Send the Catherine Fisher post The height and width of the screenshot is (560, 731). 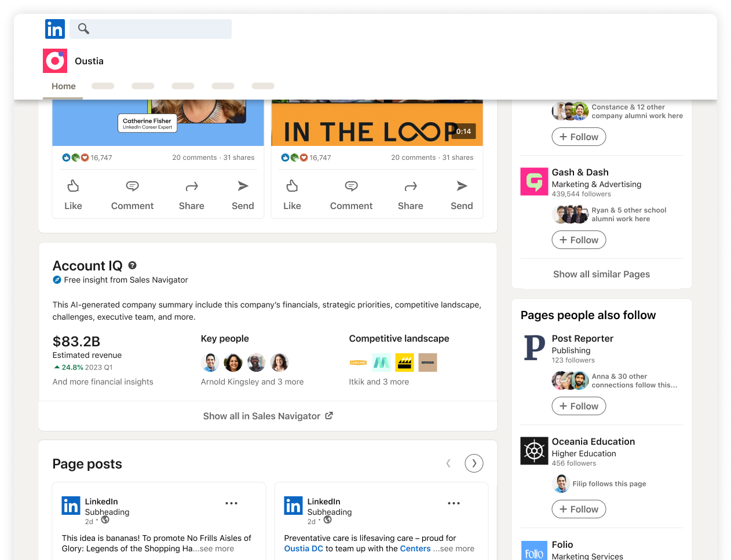click(x=243, y=195)
